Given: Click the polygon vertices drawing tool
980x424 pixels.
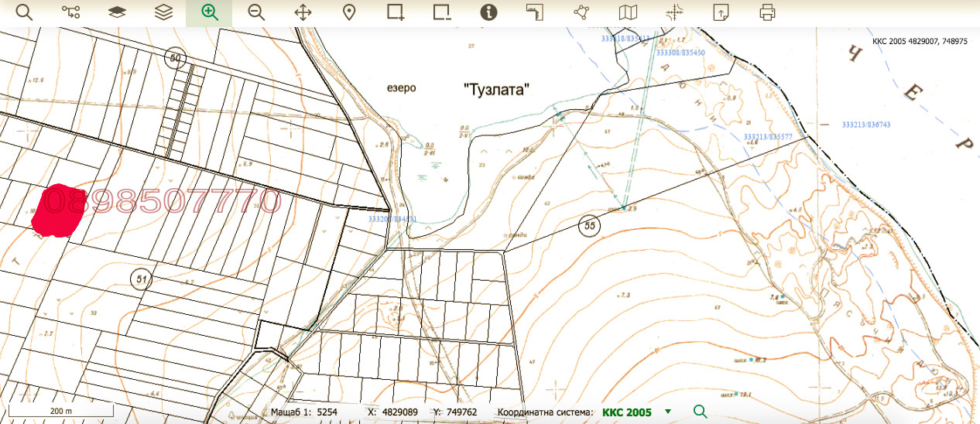Looking at the screenshot, I should (581, 12).
